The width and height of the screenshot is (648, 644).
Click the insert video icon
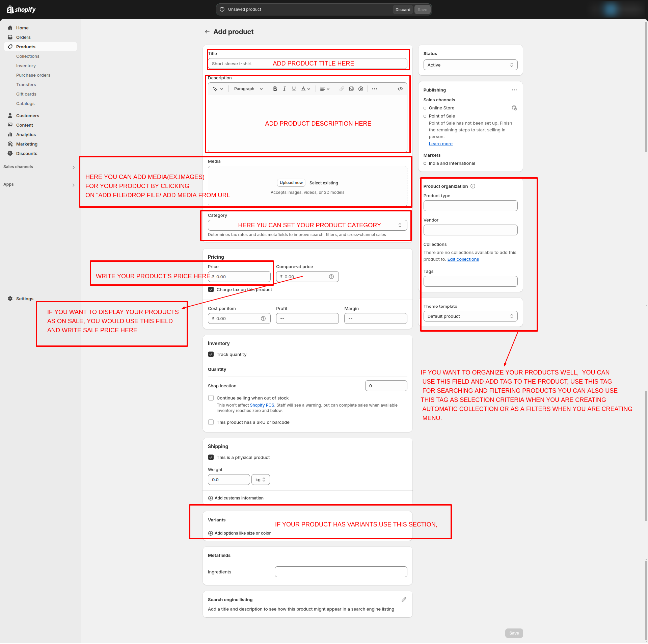point(361,89)
